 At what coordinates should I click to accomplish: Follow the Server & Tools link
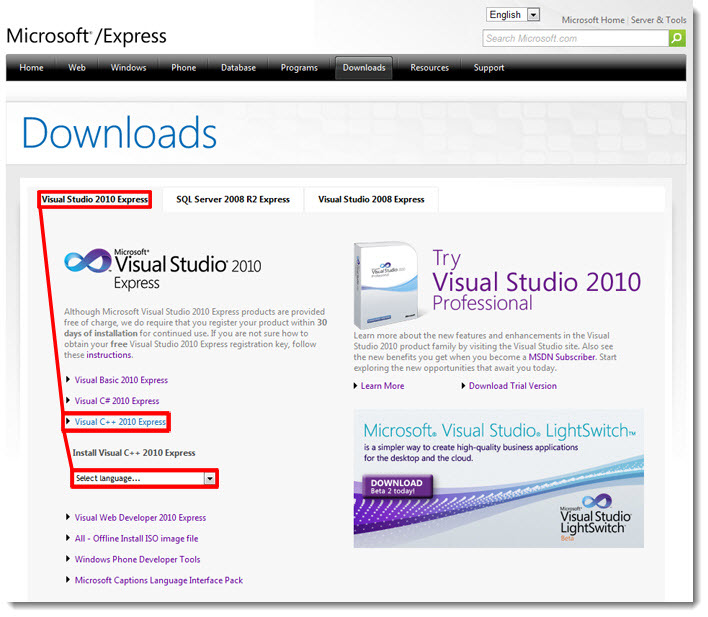(x=658, y=20)
